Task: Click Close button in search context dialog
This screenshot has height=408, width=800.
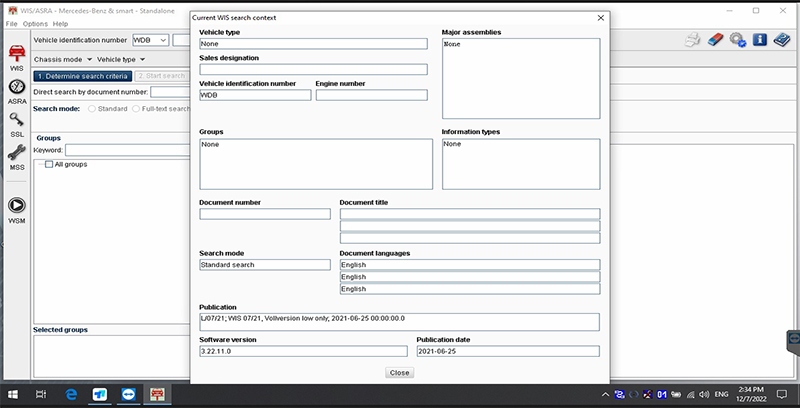Action: tap(399, 373)
